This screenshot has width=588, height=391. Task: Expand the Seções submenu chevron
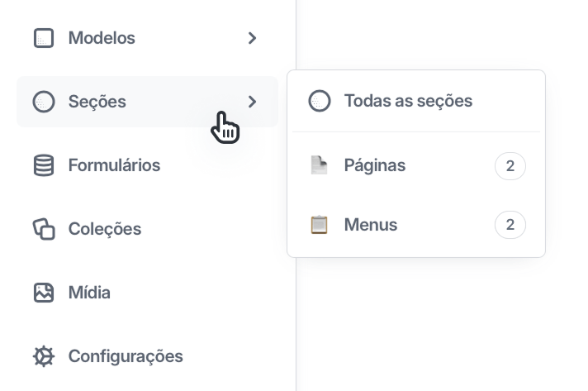click(252, 102)
